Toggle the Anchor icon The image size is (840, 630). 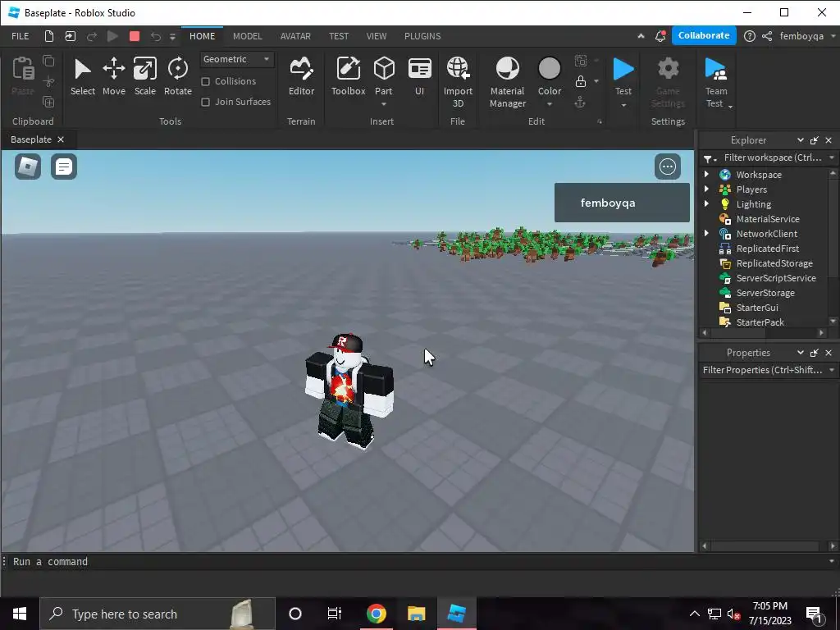580,102
